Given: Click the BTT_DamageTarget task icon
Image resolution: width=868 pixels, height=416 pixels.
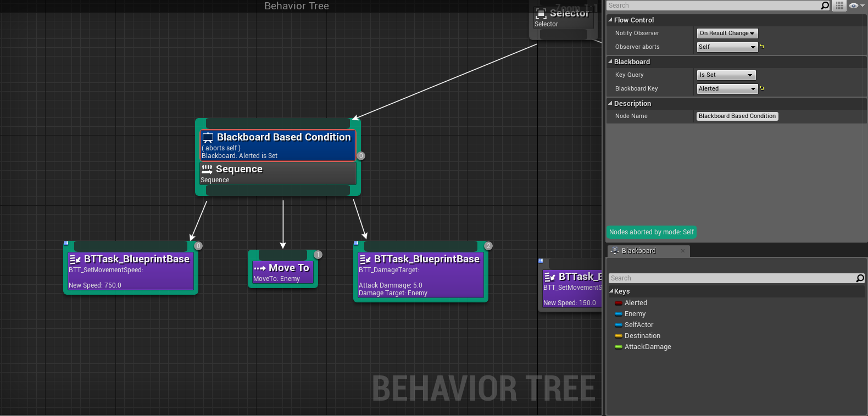Looking at the screenshot, I should [x=365, y=260].
